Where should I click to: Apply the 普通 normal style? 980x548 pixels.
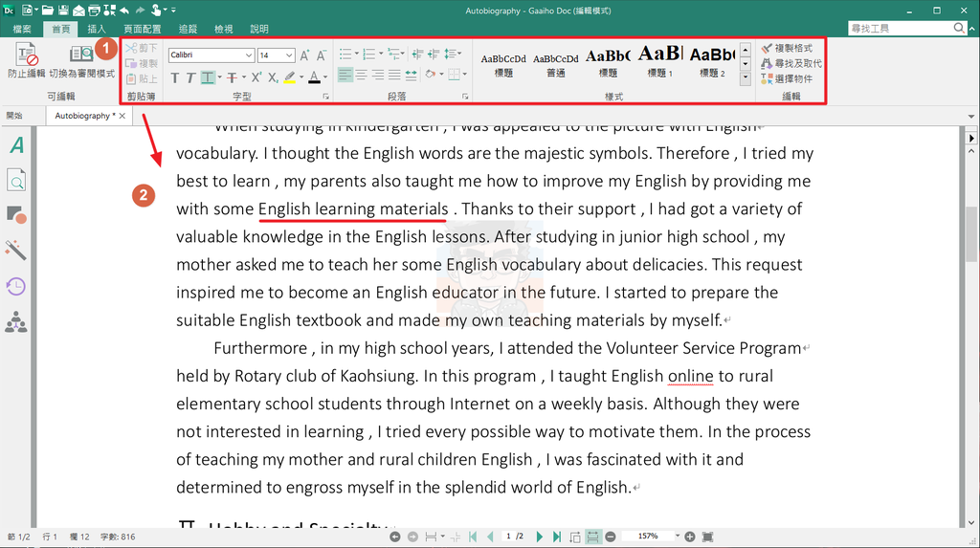(x=556, y=64)
